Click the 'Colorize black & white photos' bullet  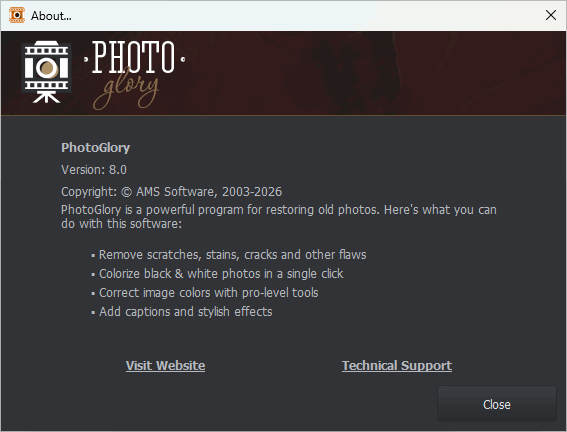217,274
